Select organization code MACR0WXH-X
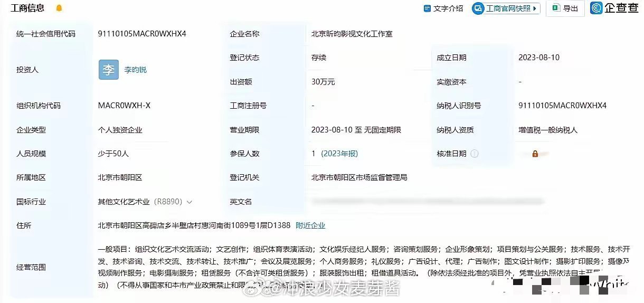This screenshot has height=303, width=644. point(124,106)
